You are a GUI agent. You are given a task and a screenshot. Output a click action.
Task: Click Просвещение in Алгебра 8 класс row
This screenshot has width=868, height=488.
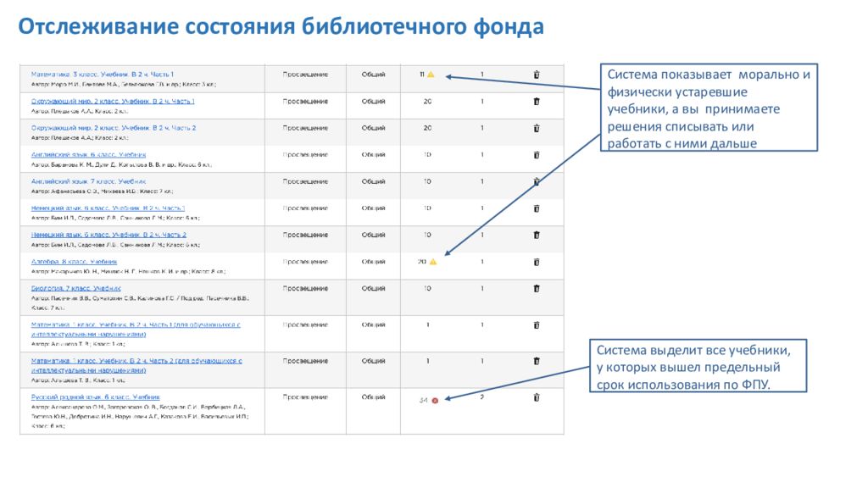[305, 262]
